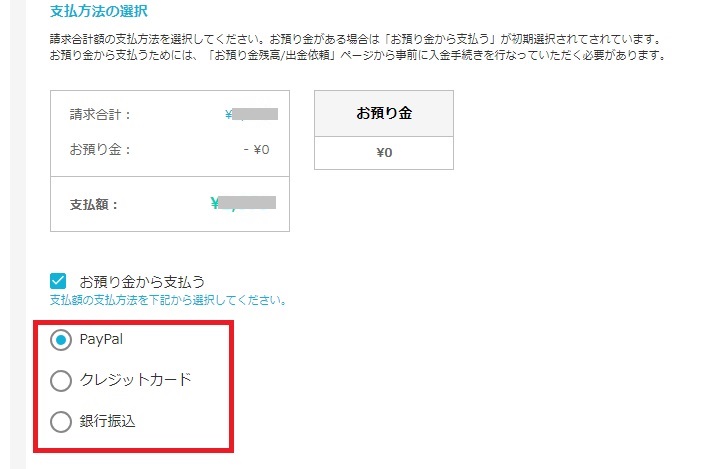Click the お預り金から支払う label text
This screenshot has height=469, width=702.
click(x=142, y=281)
